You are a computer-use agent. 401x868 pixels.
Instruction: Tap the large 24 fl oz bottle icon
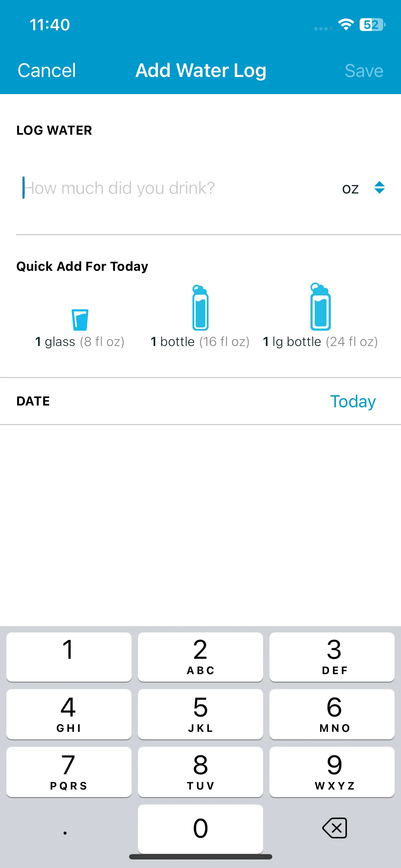coord(320,306)
